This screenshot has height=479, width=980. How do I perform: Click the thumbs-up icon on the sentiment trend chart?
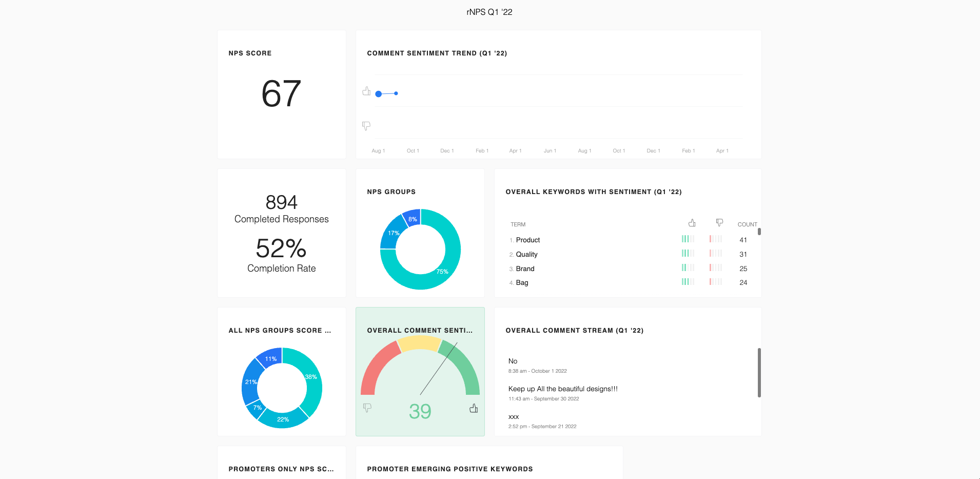coord(366,91)
